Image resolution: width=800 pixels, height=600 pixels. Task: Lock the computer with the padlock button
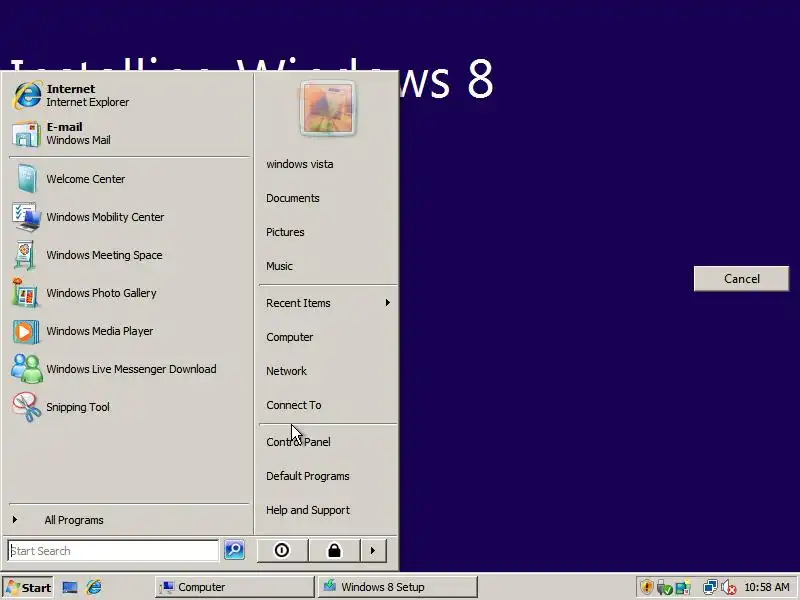(x=334, y=551)
